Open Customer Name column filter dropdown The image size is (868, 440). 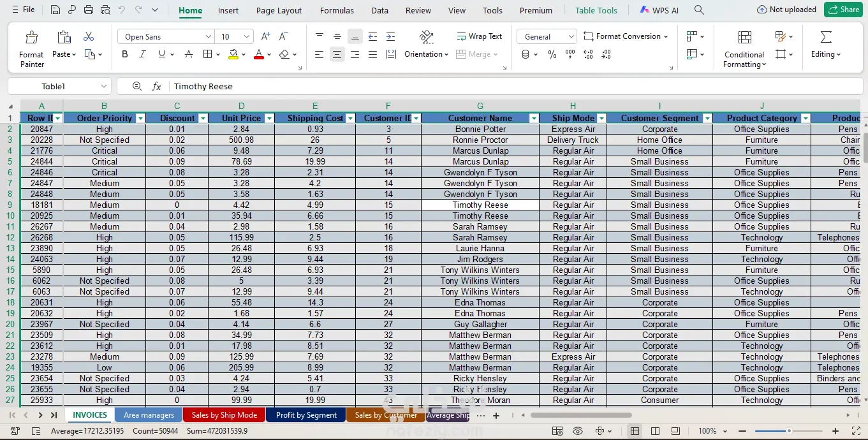pos(534,118)
